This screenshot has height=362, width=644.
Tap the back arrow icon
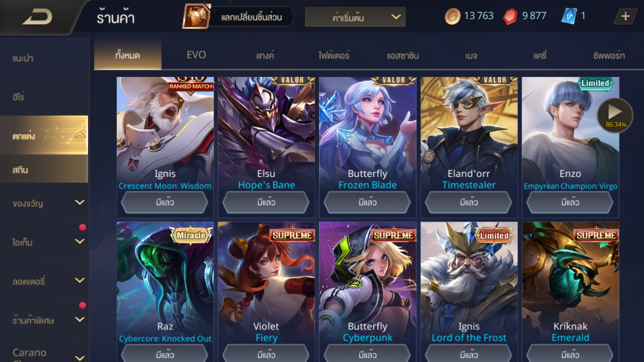tap(37, 17)
